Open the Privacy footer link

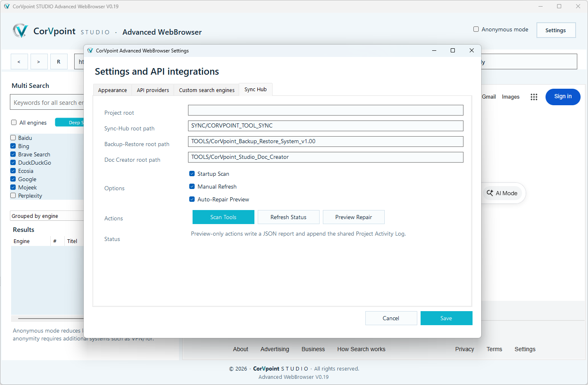click(x=465, y=349)
